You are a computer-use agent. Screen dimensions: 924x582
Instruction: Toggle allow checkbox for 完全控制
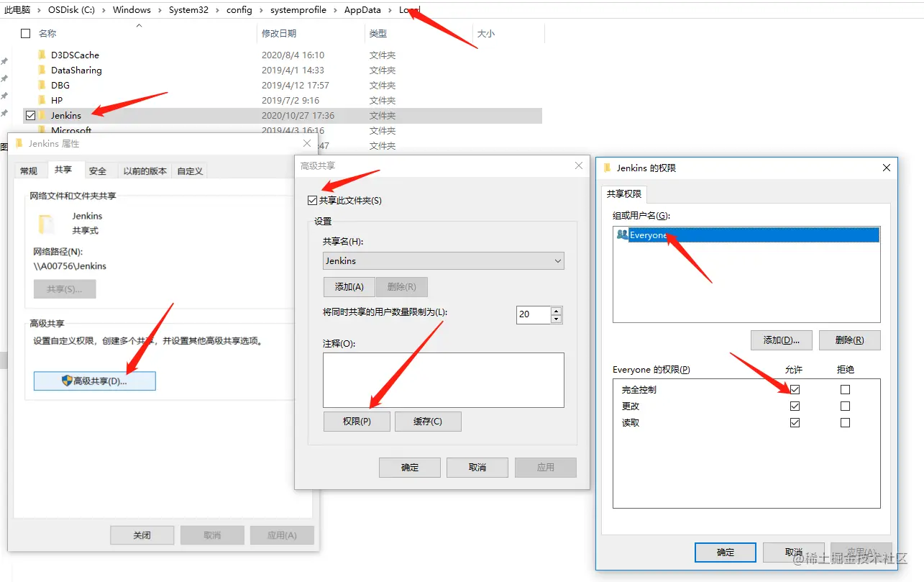[x=795, y=389]
